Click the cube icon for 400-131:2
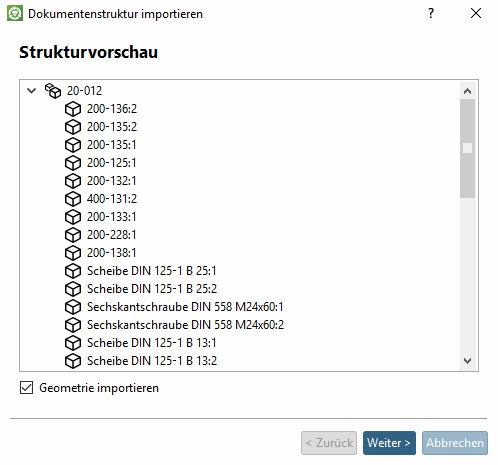Viewport: 498px width, 465px height. coord(73,199)
